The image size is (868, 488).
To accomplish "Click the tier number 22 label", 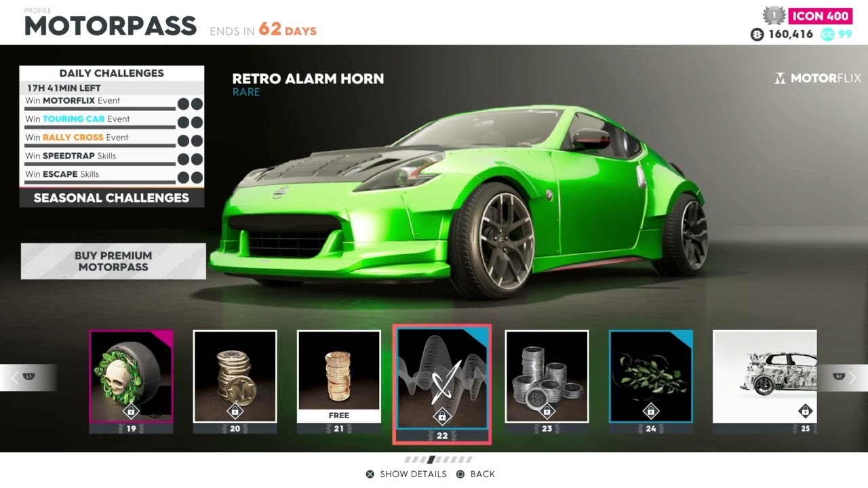I will tap(442, 436).
